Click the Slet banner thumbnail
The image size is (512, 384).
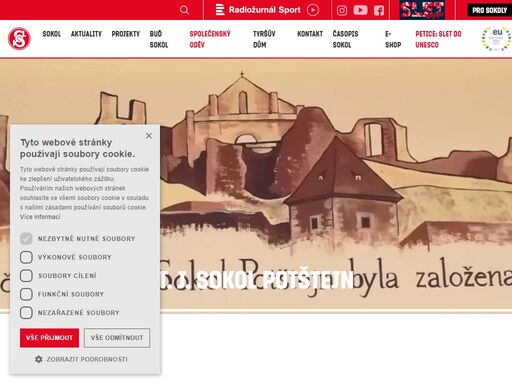point(422,10)
